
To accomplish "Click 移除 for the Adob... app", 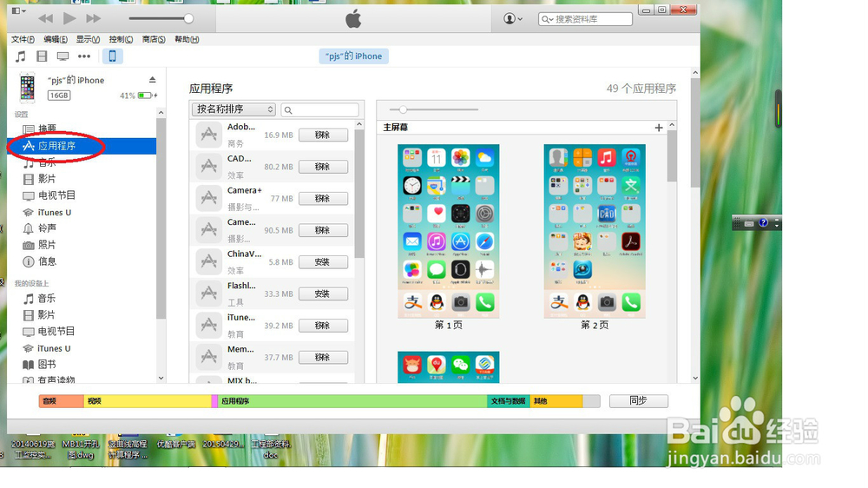I will [323, 135].
